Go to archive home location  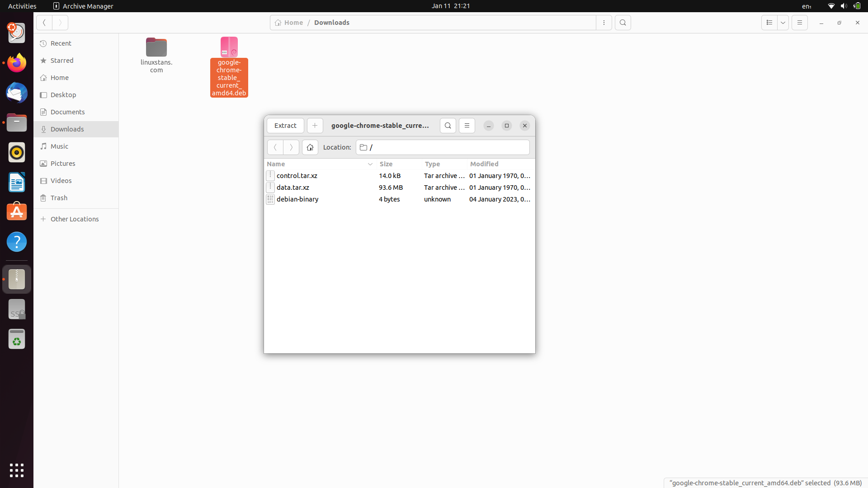point(310,147)
